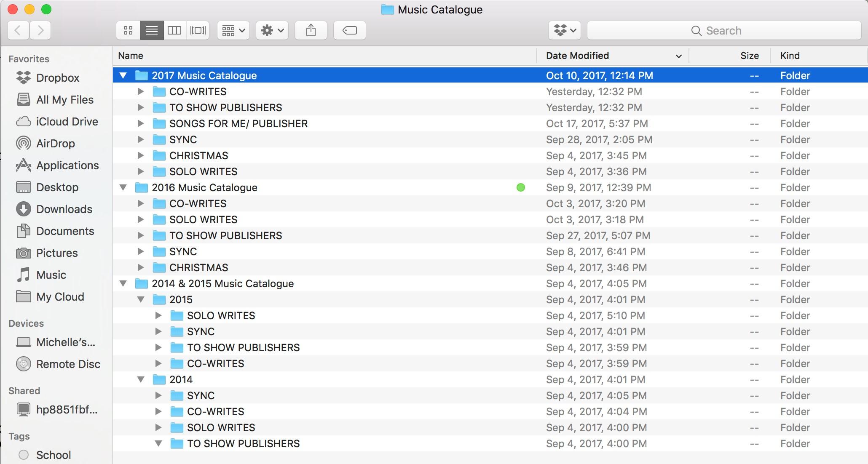Enable list view mode
Screen dimensions: 868x464
point(151,30)
